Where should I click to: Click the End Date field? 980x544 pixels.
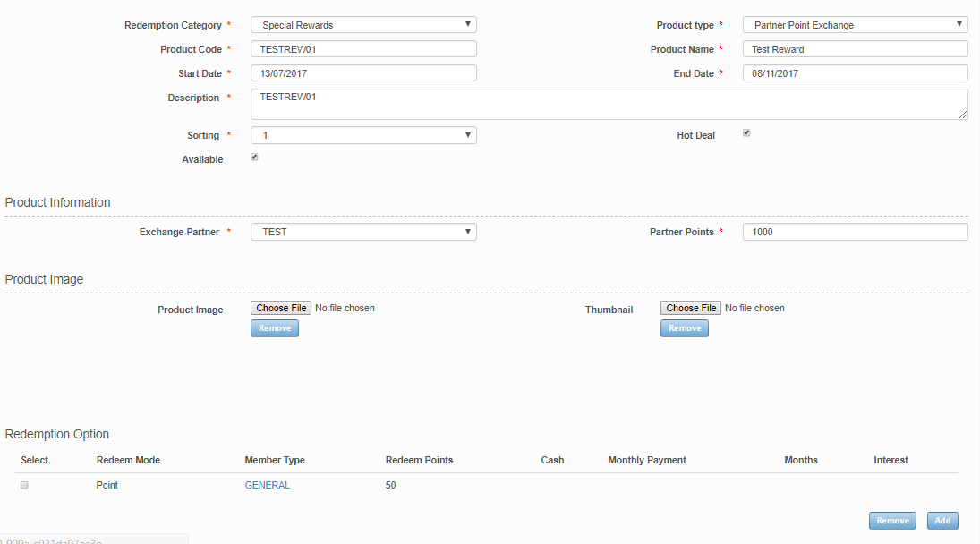(x=855, y=73)
